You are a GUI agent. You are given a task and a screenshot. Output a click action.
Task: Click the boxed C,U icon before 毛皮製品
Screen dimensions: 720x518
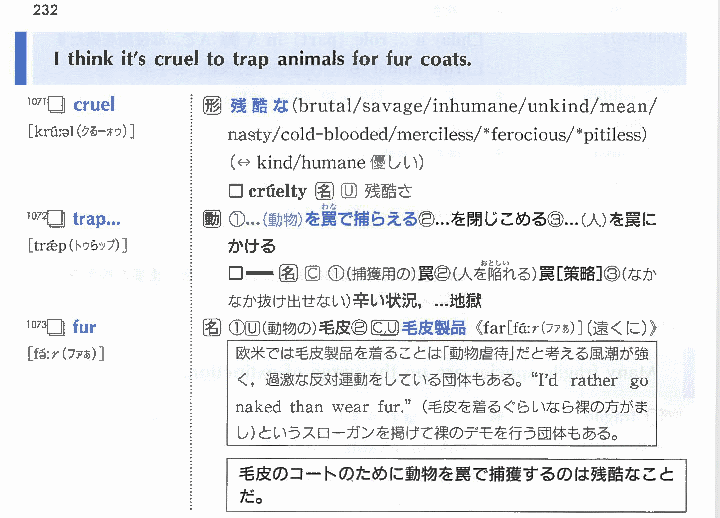[x=385, y=327]
